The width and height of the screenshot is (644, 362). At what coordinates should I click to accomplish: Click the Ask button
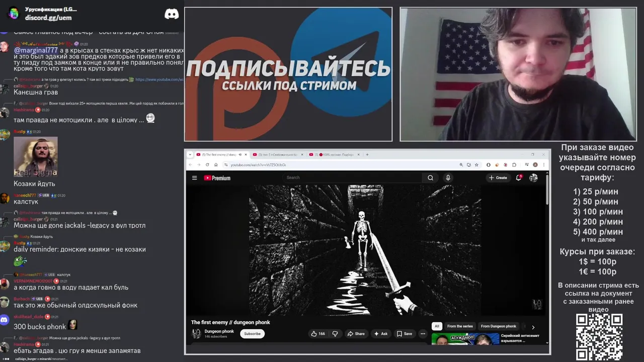[x=381, y=333]
